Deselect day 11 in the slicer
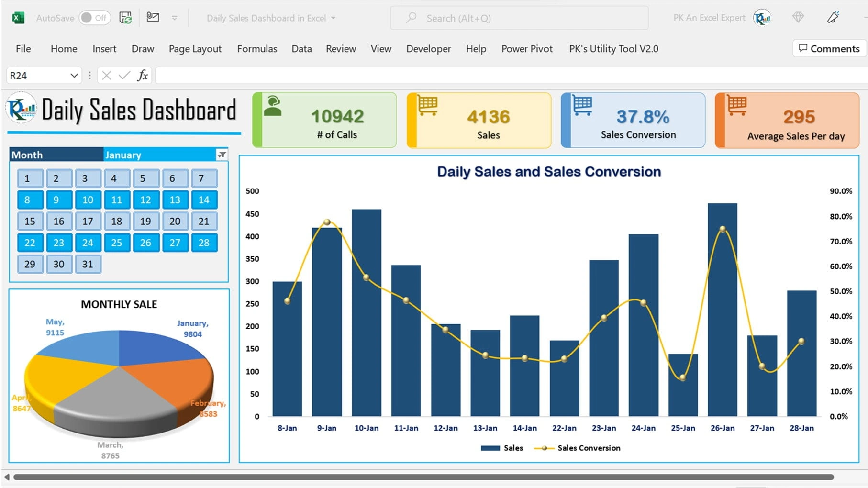868x488 pixels. [117, 200]
